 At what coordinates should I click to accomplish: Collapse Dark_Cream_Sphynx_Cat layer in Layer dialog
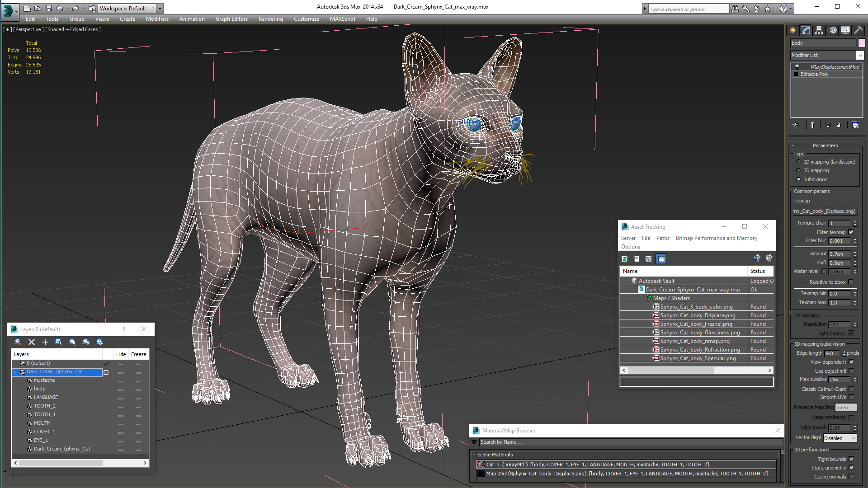(x=15, y=372)
